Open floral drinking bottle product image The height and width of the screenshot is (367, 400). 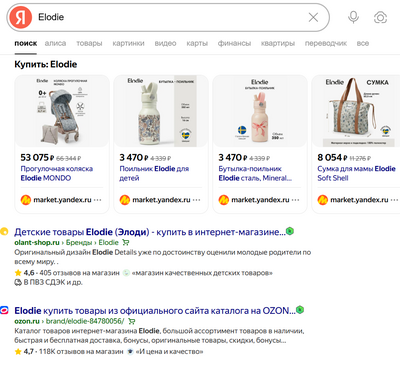(x=161, y=111)
